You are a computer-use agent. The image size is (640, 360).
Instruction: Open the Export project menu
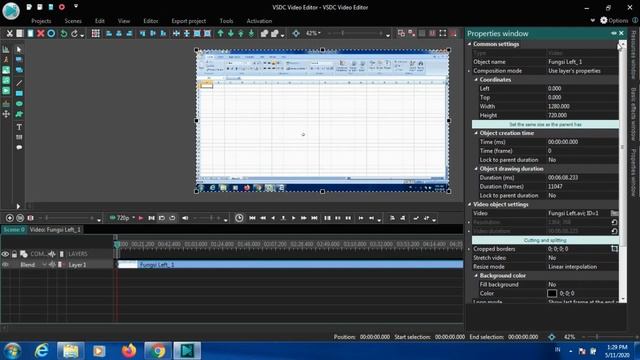(x=189, y=21)
